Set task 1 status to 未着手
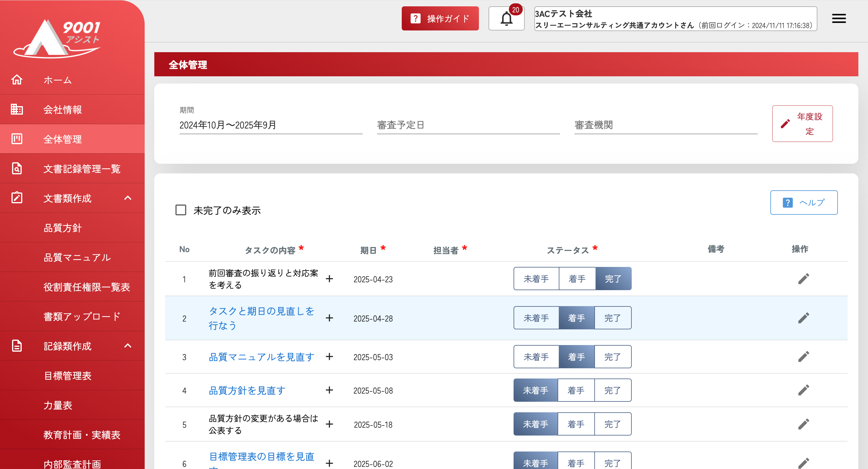This screenshot has width=868, height=469. point(536,279)
